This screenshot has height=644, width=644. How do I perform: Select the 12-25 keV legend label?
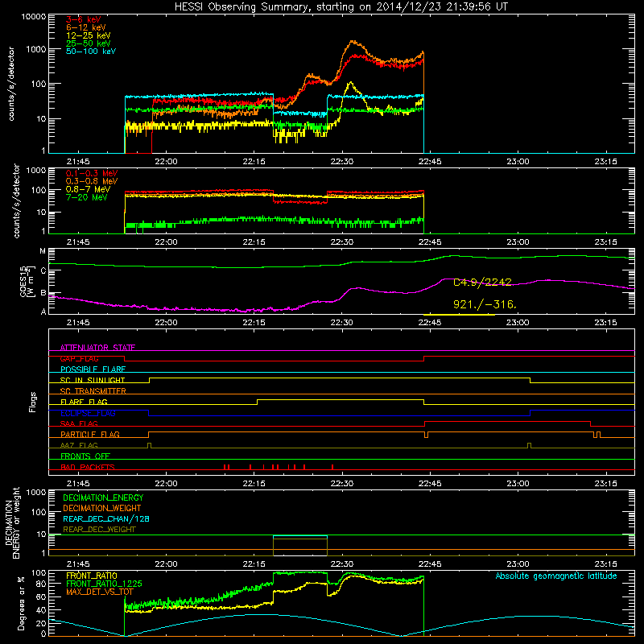click(x=89, y=35)
